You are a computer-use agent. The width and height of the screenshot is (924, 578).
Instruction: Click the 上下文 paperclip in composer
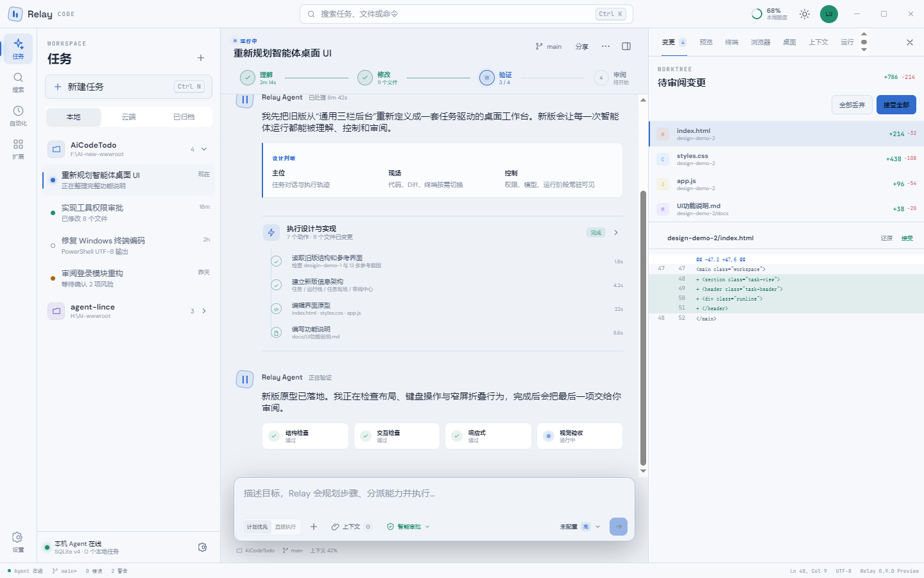click(x=335, y=527)
